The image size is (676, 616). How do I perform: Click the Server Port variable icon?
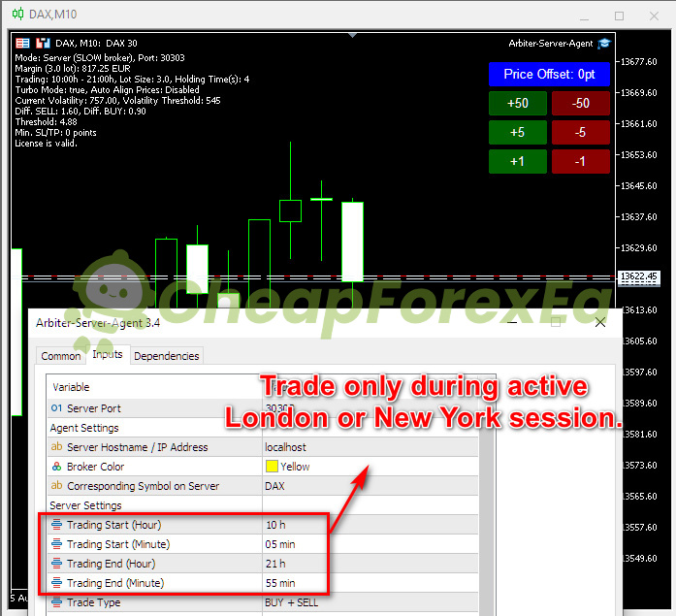click(56, 407)
